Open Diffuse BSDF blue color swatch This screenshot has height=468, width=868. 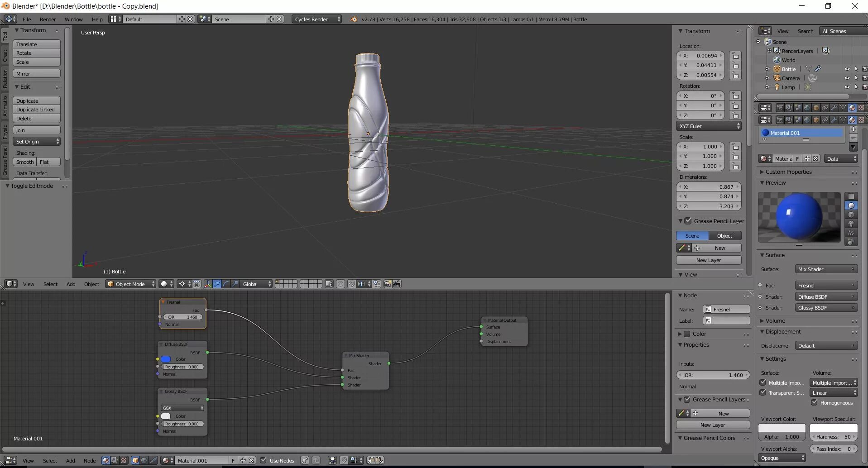(x=166, y=359)
